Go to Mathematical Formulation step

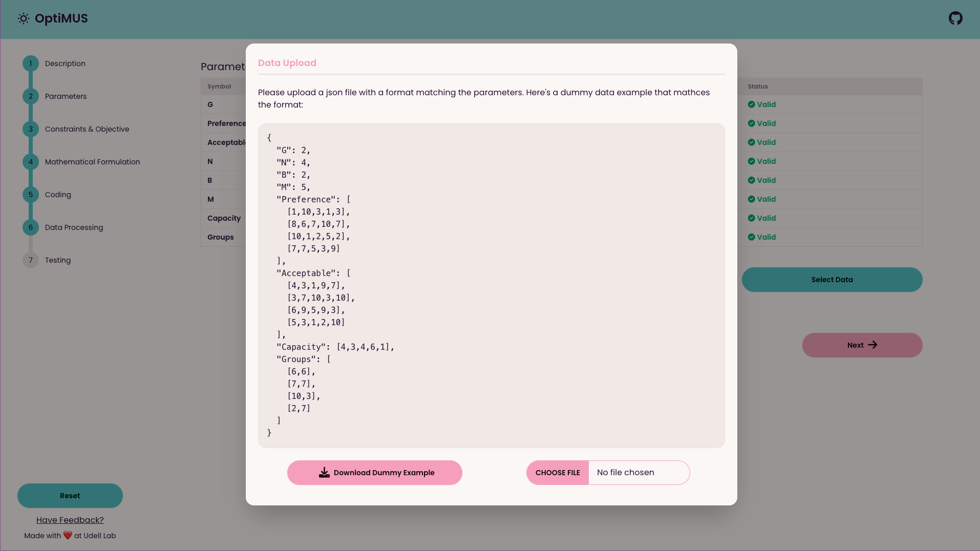click(92, 162)
